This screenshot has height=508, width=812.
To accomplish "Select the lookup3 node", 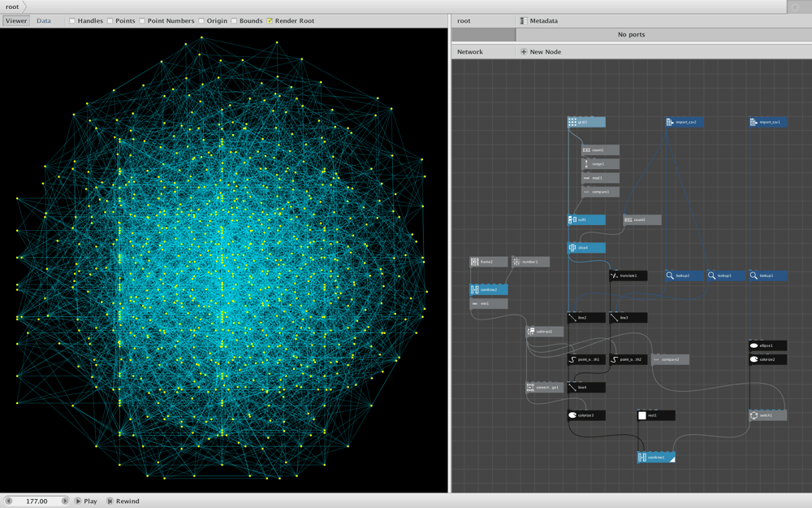I will (x=726, y=276).
